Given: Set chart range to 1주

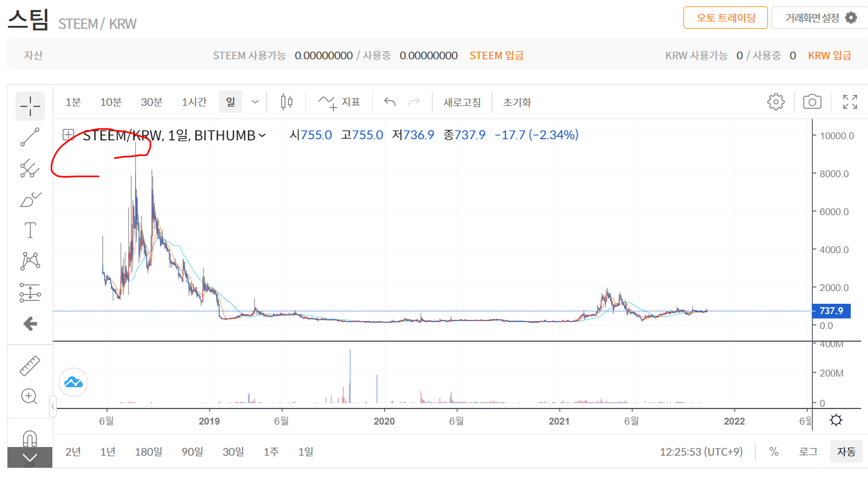Looking at the screenshot, I should [271, 452].
